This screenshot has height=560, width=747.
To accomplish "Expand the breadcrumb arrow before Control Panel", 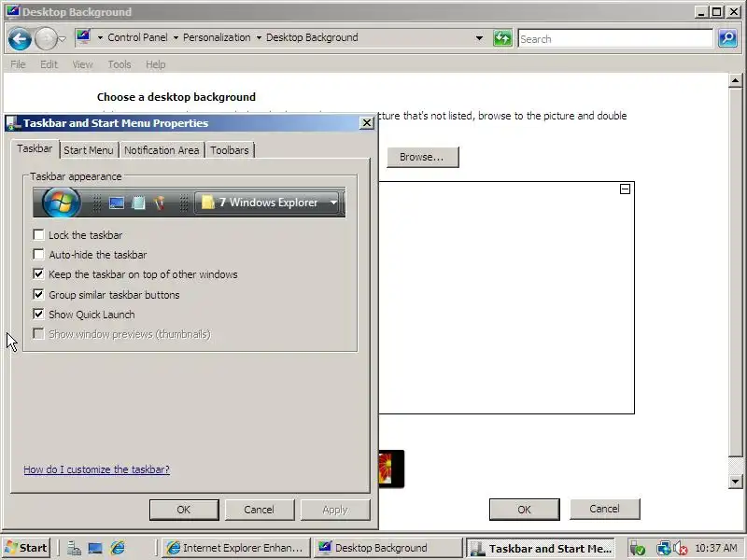I will click(x=100, y=37).
